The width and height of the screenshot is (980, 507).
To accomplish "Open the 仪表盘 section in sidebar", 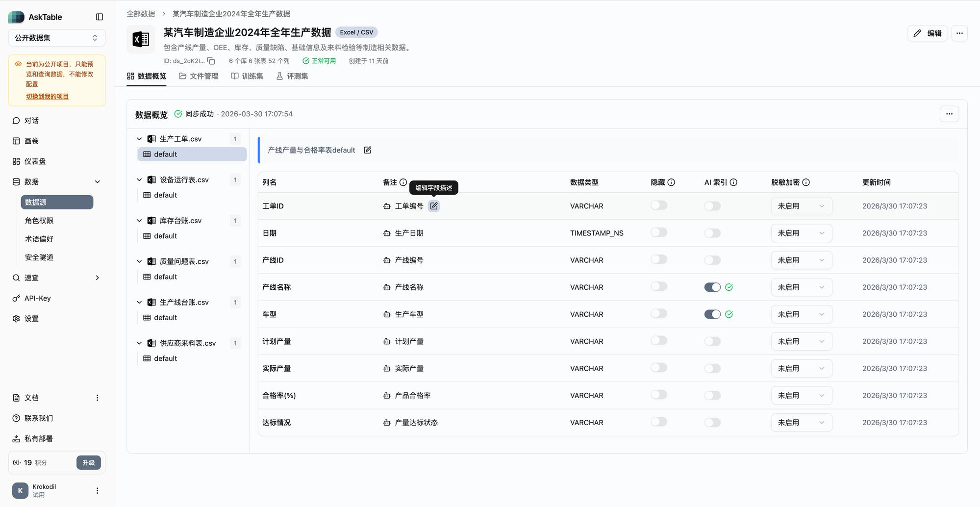I will point(35,161).
